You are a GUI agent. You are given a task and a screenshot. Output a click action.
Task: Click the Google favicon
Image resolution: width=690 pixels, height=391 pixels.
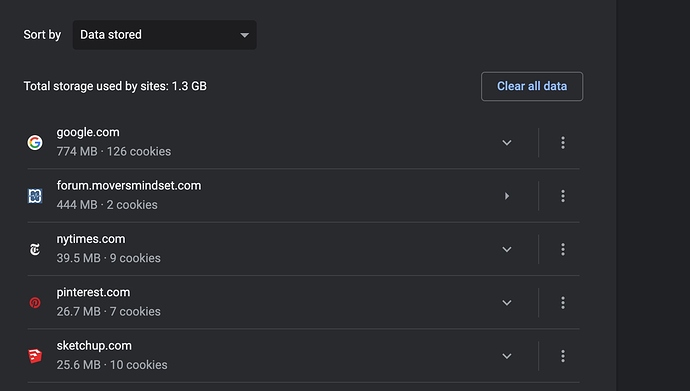[35, 143]
